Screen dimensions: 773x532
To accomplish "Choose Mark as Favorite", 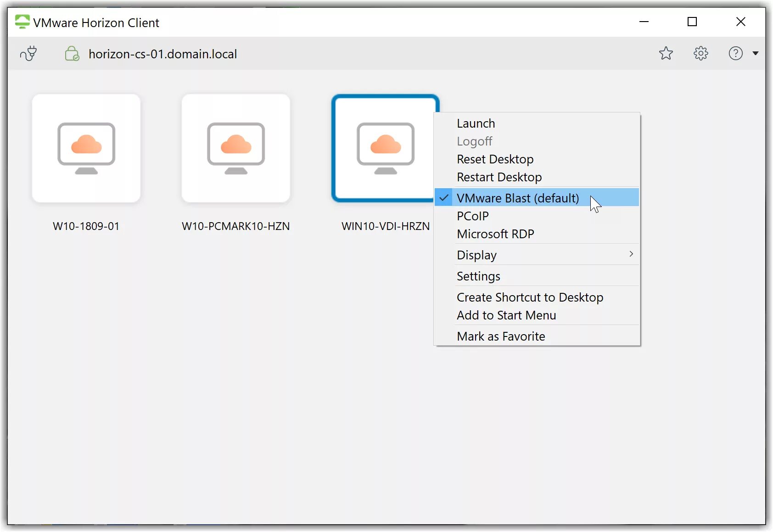I will pyautogui.click(x=537, y=336).
